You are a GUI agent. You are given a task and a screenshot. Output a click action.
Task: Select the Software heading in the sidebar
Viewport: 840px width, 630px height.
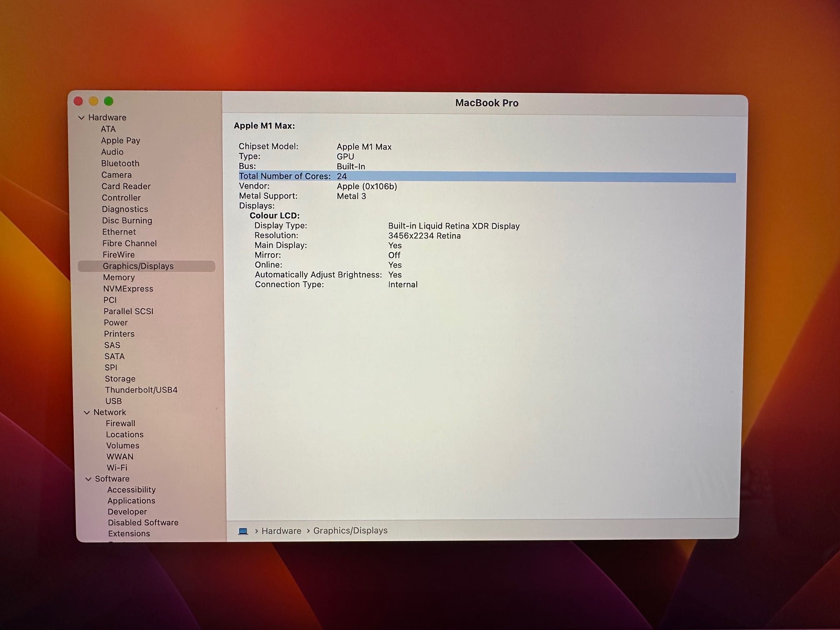(112, 479)
